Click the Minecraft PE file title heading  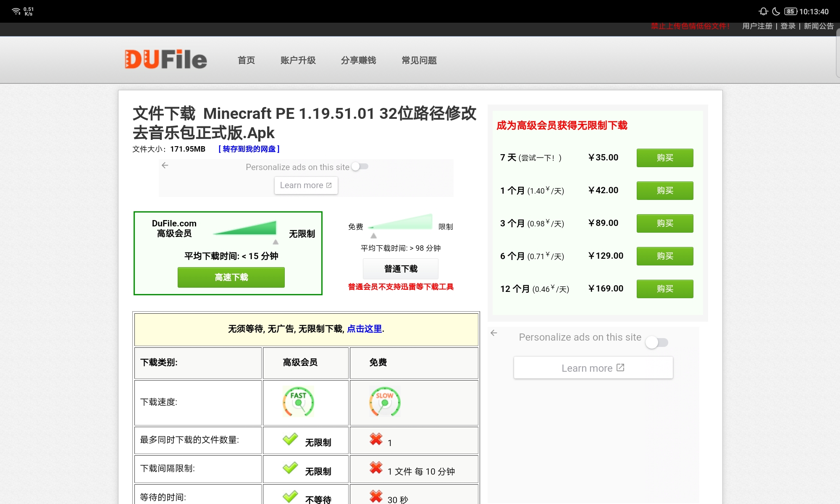[x=305, y=123]
